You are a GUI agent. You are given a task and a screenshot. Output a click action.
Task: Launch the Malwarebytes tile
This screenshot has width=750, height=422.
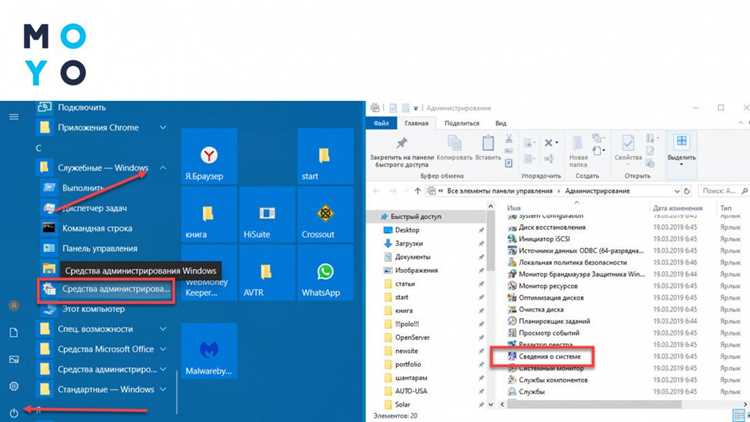pyautogui.click(x=209, y=351)
